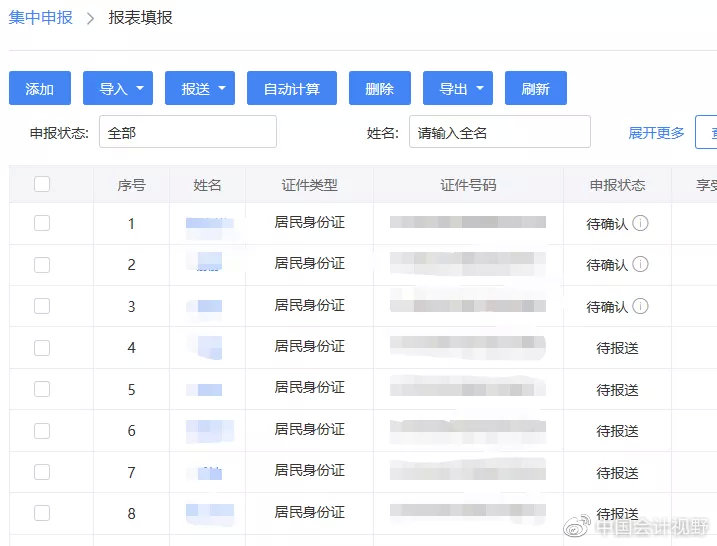Screen dimensions: 717x546
Task: Check the checkbox for row 3
Action: [42, 306]
